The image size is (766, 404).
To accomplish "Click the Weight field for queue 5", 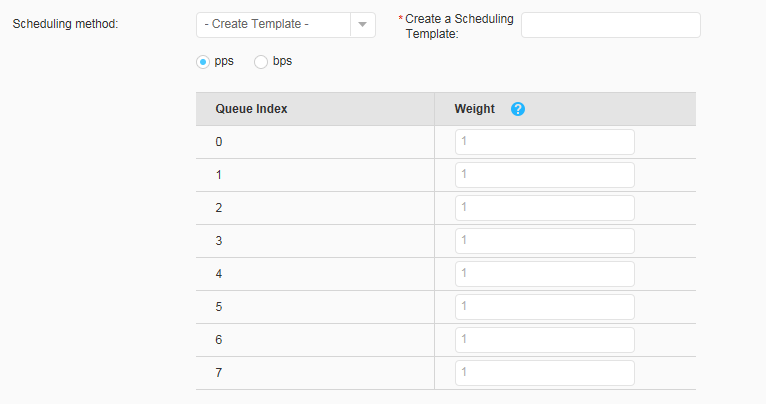I will tap(545, 307).
